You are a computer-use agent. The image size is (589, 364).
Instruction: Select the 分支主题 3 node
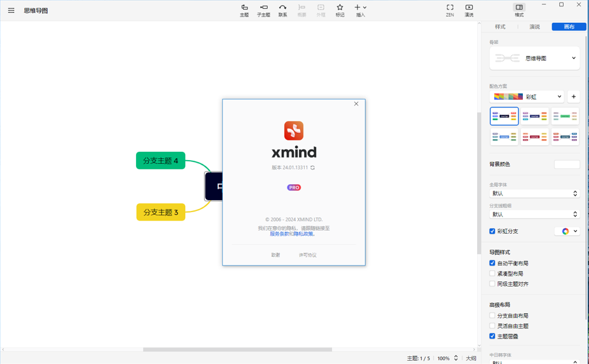click(x=160, y=212)
